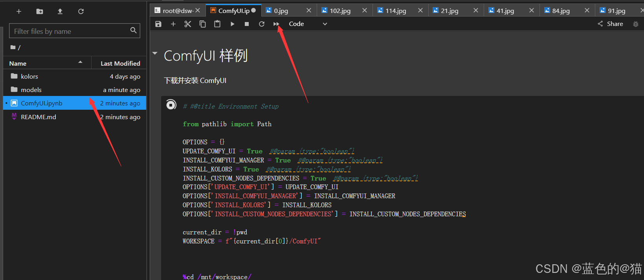Viewport: 644px width, 280px height.
Task: Close the 0.jpg tab
Action: [309, 10]
